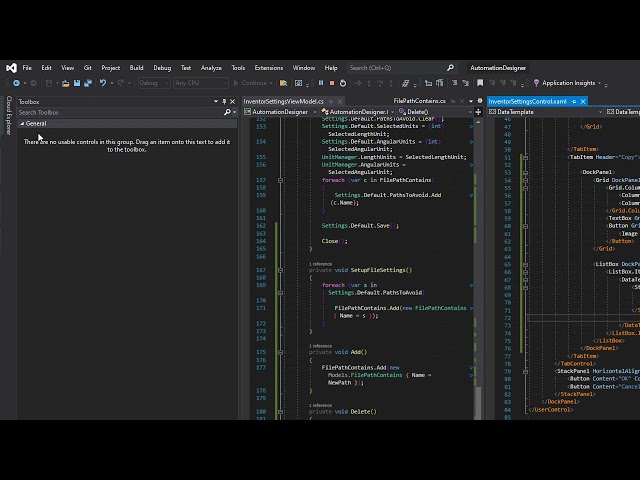
Task: Undo the last action via the toolbar arrow
Action: point(102,83)
